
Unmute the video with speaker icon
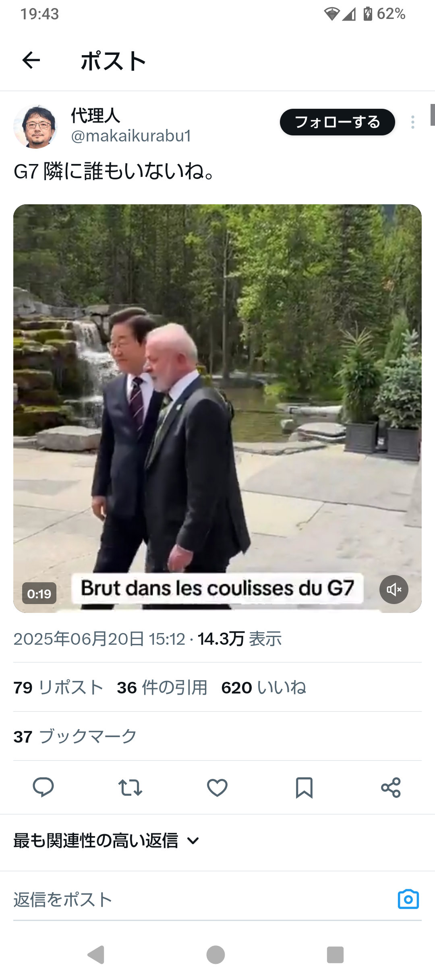point(394,590)
